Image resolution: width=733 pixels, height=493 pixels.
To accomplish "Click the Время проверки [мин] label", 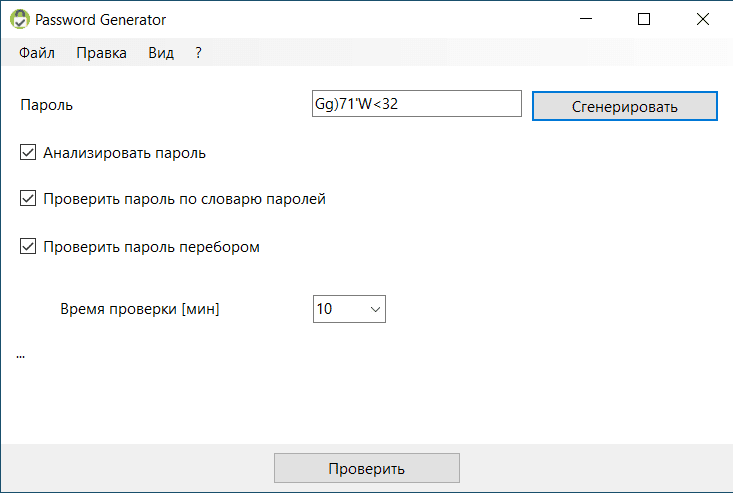I will click(x=140, y=309).
